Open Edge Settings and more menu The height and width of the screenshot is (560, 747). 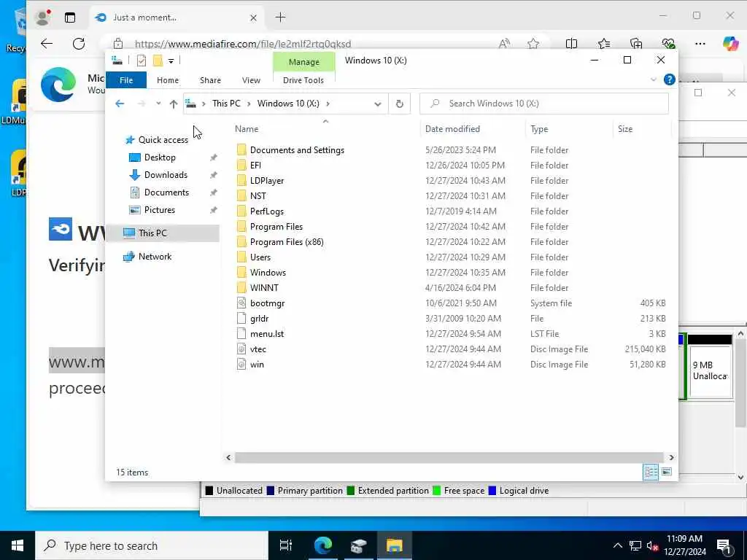tap(700, 44)
